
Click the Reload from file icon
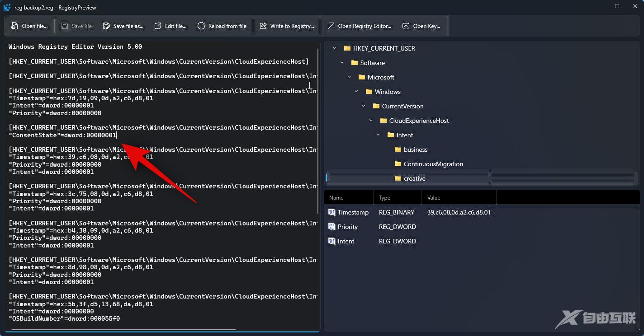pos(201,26)
